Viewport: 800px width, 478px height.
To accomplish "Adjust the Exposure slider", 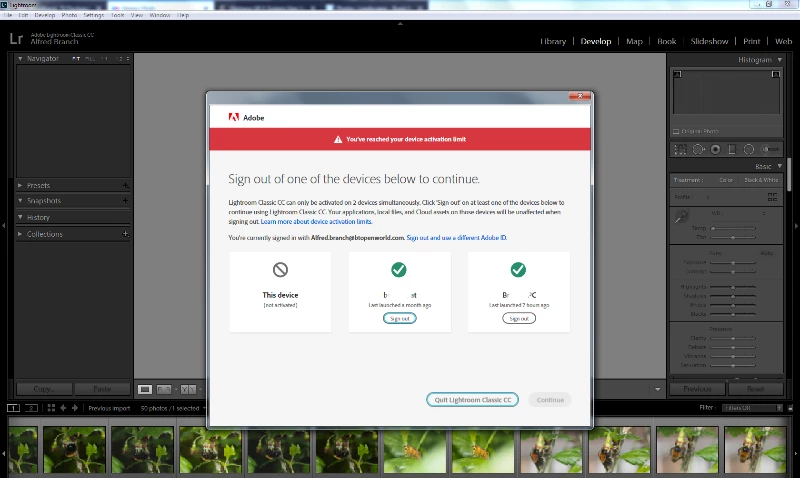I will point(733,262).
